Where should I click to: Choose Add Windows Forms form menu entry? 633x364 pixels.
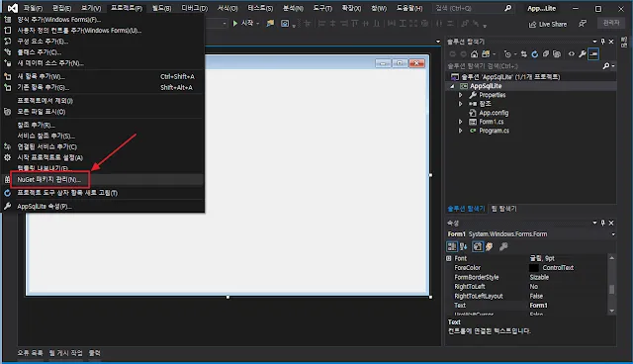59,20
